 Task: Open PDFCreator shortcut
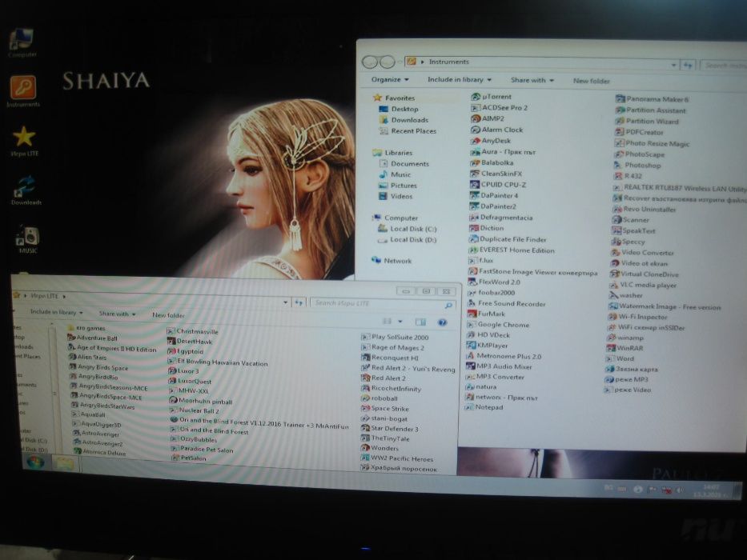coord(639,132)
